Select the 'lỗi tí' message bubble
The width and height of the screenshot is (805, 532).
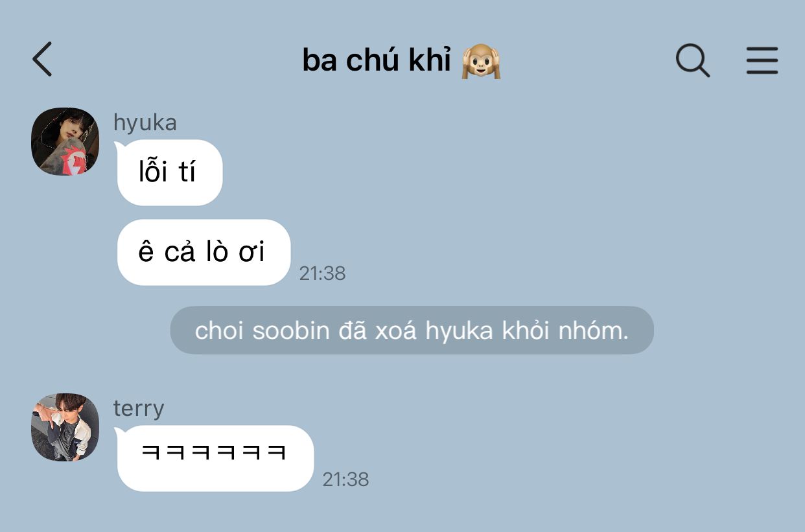pos(169,173)
